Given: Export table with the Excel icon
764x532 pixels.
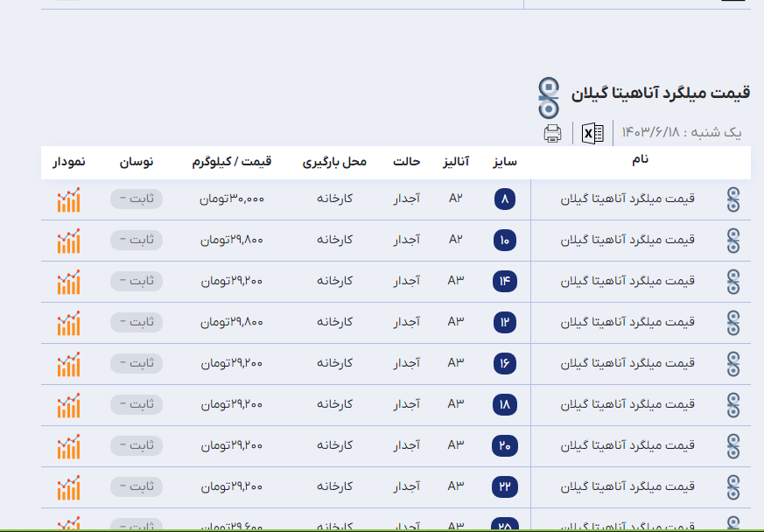Looking at the screenshot, I should click(x=593, y=133).
